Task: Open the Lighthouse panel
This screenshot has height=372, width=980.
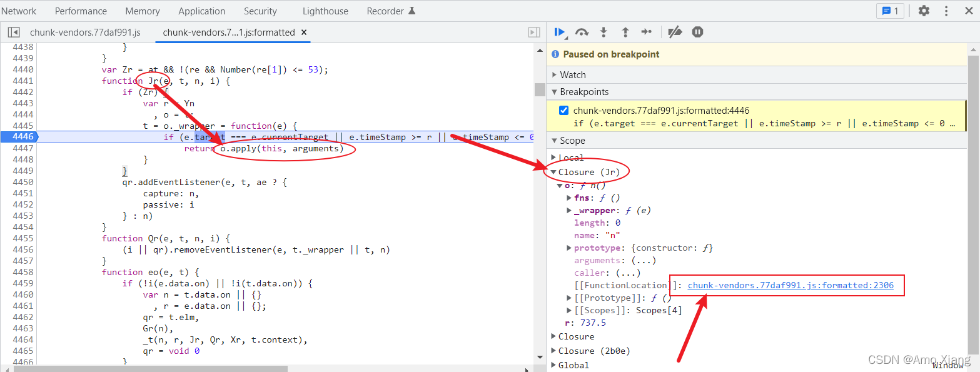Action: 325,11
